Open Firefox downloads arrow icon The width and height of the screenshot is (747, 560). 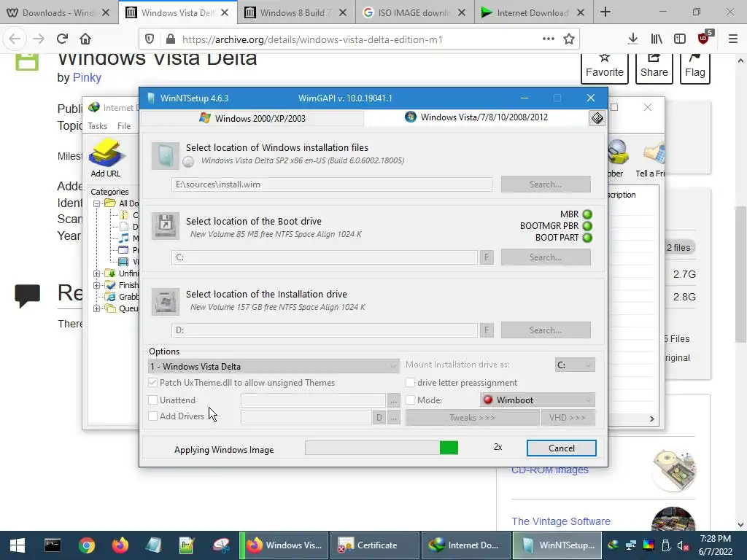point(632,39)
